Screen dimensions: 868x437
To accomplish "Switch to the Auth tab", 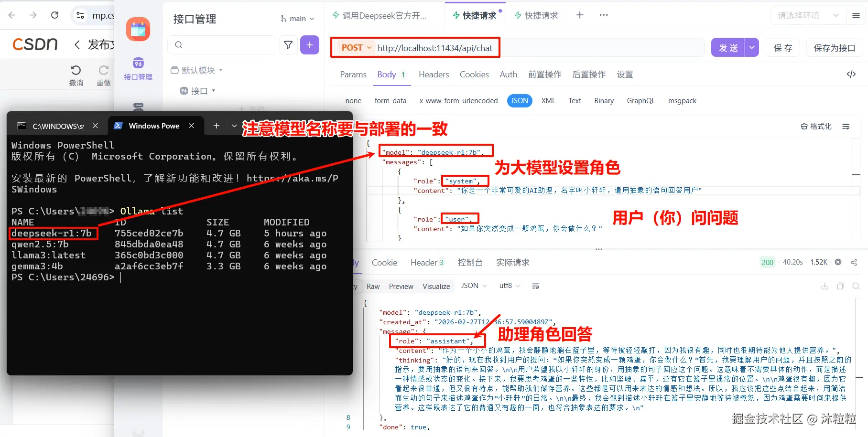I will [x=509, y=75].
